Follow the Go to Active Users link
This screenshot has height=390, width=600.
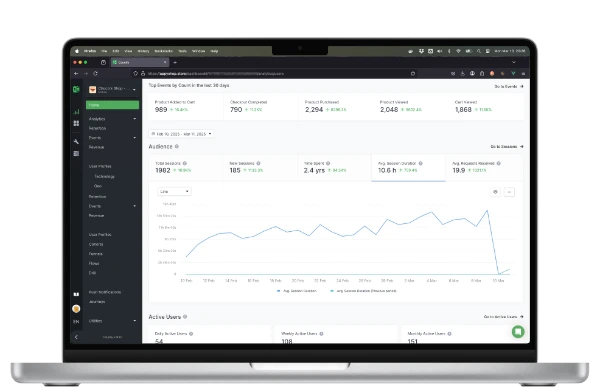click(x=503, y=317)
